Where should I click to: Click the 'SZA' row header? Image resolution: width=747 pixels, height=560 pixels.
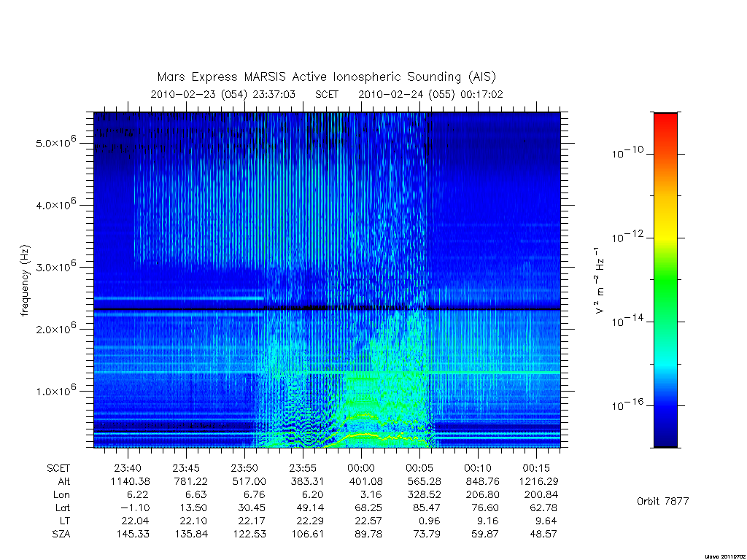(61, 534)
